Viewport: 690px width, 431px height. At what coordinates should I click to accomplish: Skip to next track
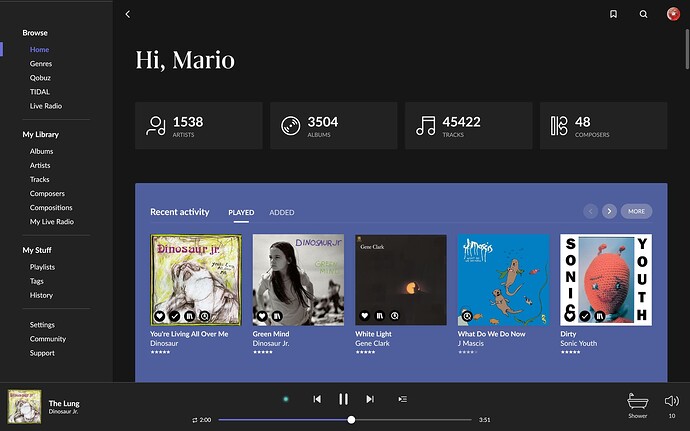pos(370,399)
